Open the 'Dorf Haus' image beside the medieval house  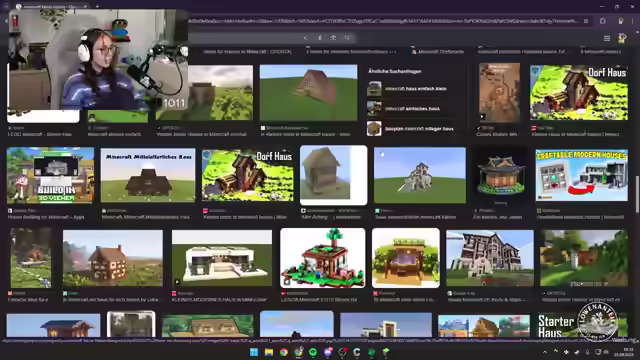(247, 175)
